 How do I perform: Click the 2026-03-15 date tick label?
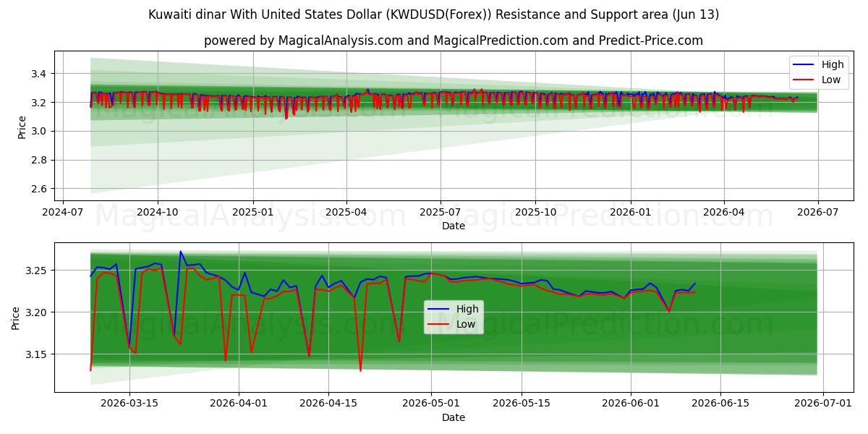click(x=129, y=405)
